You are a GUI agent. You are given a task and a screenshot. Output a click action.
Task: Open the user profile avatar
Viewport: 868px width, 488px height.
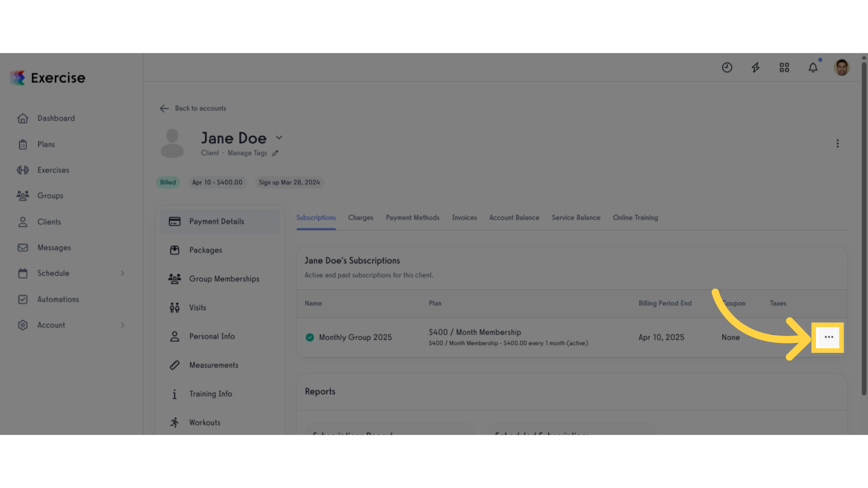(x=841, y=68)
